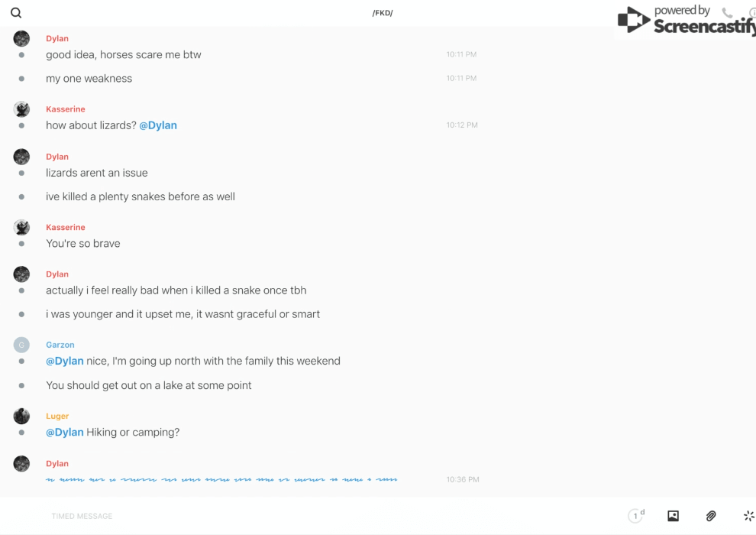Click the burst effect icon in message bar
Image resolution: width=756 pixels, height=535 pixels.
[748, 516]
